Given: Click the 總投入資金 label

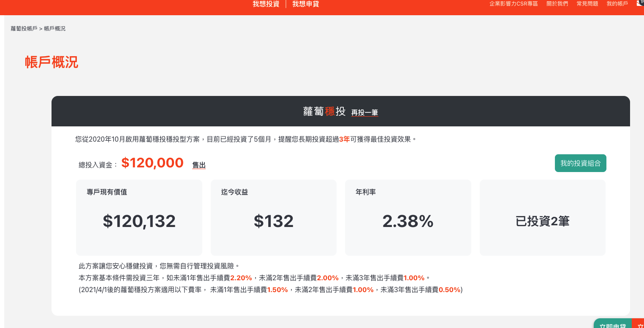Looking at the screenshot, I should (x=98, y=165).
